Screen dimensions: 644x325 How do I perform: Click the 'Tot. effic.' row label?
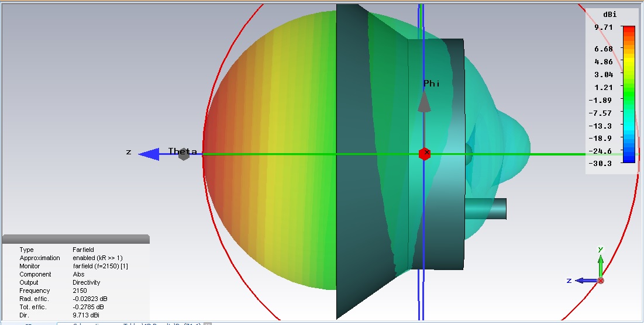33,307
